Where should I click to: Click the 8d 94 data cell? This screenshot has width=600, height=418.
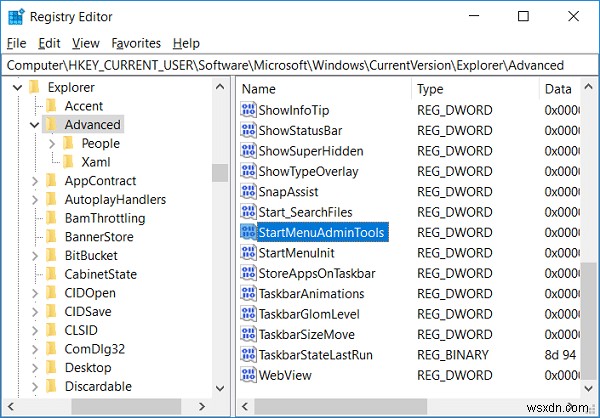[560, 355]
